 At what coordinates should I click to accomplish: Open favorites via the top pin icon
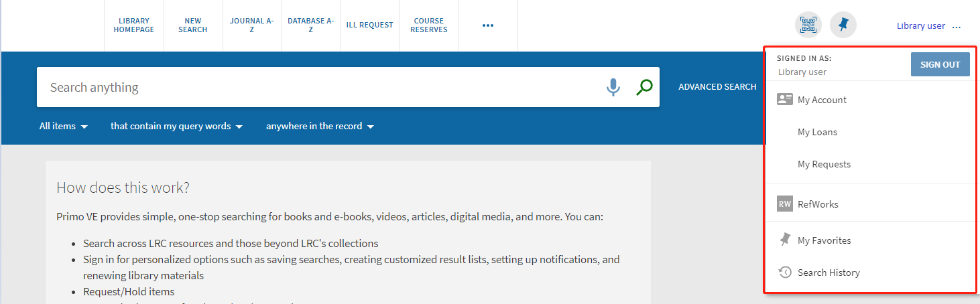pyautogui.click(x=843, y=25)
